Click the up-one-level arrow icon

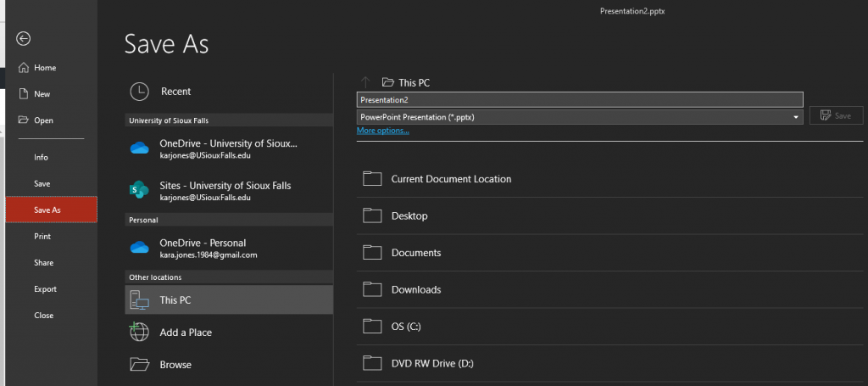364,82
